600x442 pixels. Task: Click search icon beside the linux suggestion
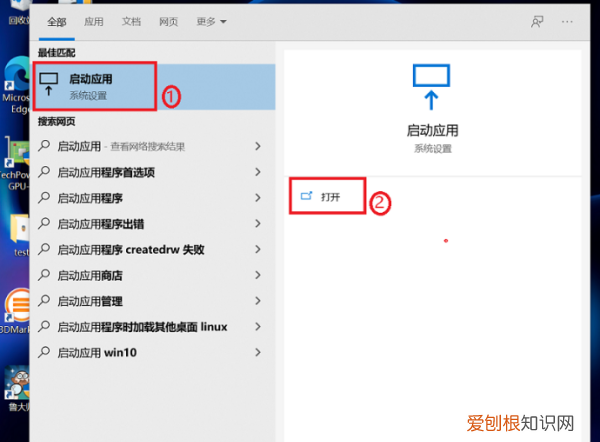point(44,326)
